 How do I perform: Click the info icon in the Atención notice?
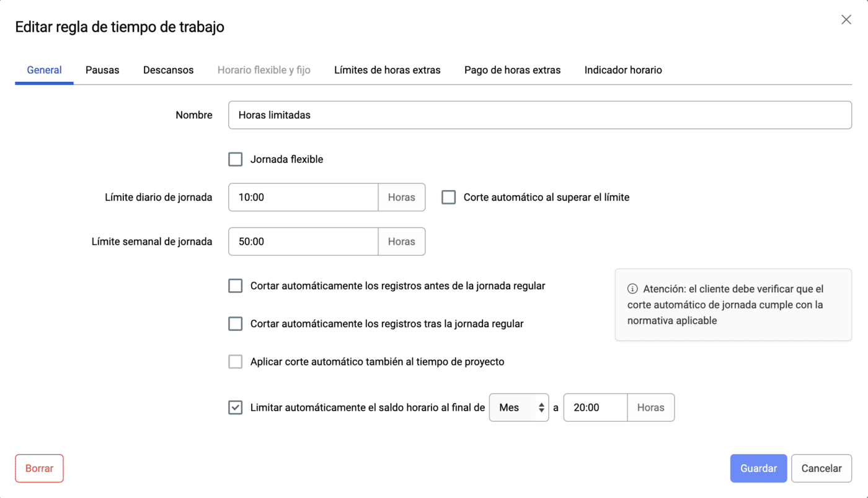pyautogui.click(x=632, y=289)
